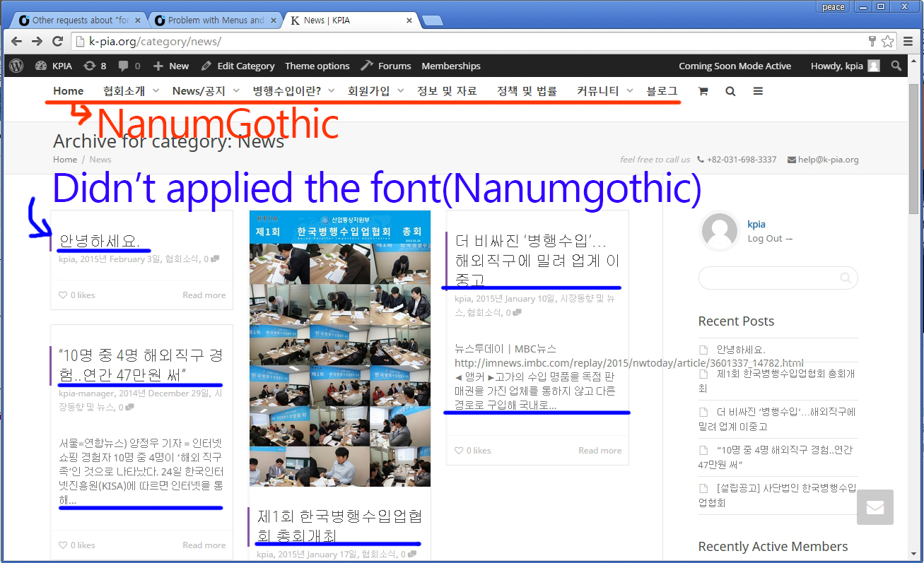Click the search magnifier in site navigation
The height and width of the screenshot is (563, 924).
tap(730, 91)
